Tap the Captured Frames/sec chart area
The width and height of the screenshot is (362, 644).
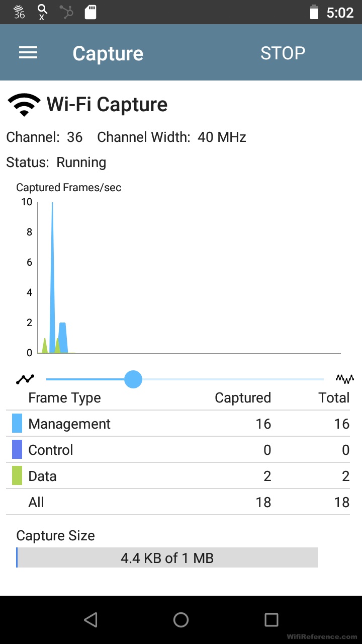(x=189, y=277)
